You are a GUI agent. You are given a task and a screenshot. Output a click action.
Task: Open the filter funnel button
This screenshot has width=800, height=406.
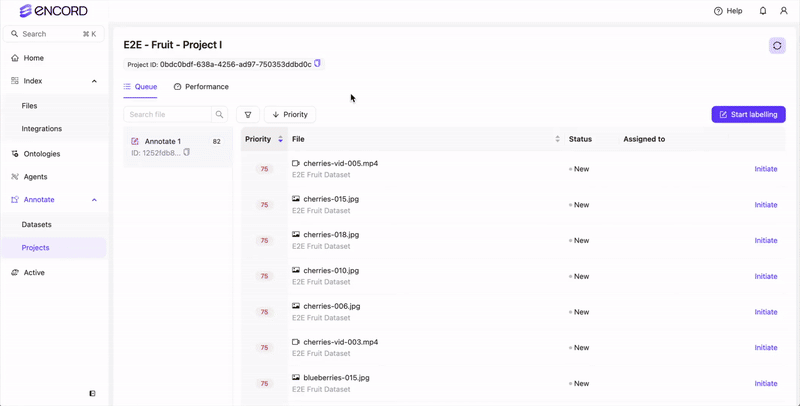248,114
